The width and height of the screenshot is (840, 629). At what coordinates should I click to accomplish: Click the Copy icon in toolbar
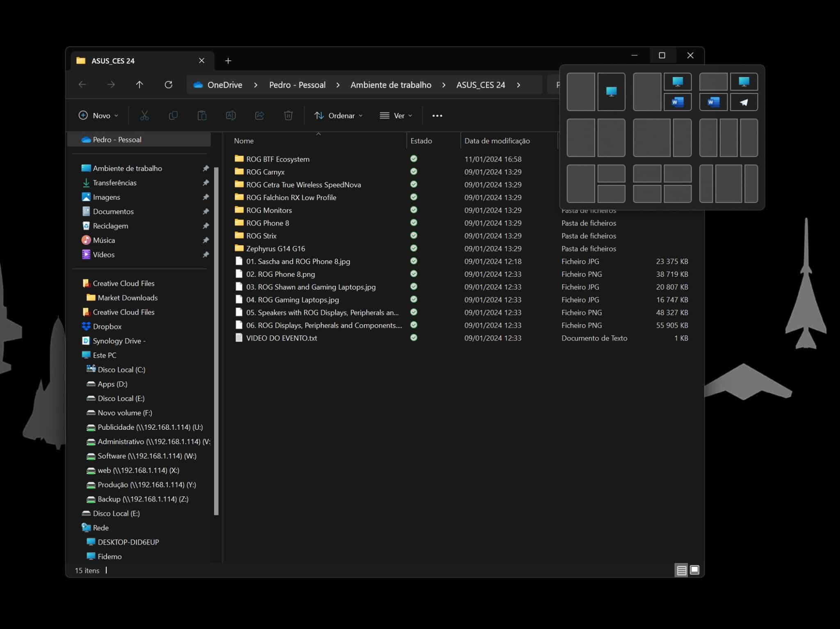coord(173,116)
